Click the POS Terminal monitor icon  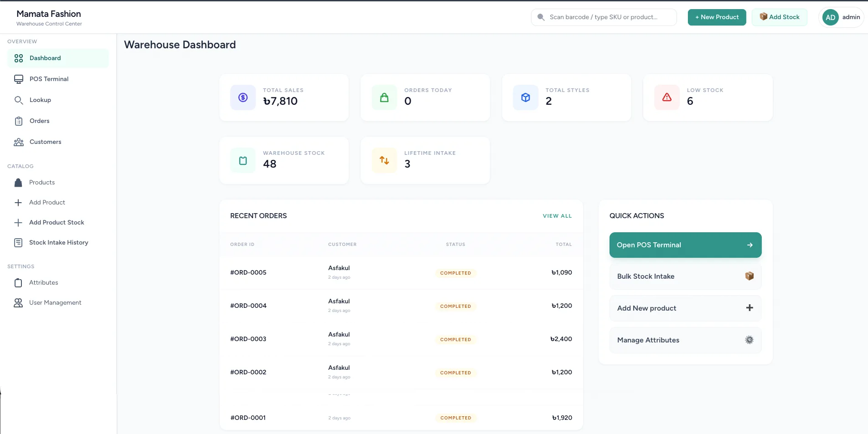point(19,79)
